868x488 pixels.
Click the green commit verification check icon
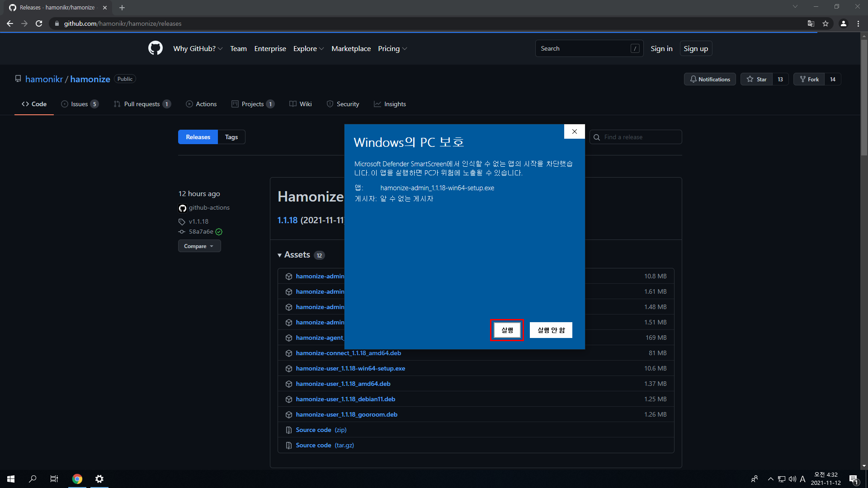219,232
